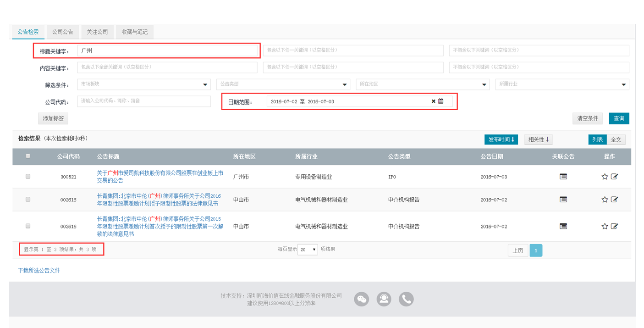Switch to the 公司公告 tab
The height and width of the screenshot is (328, 644).
(63, 32)
